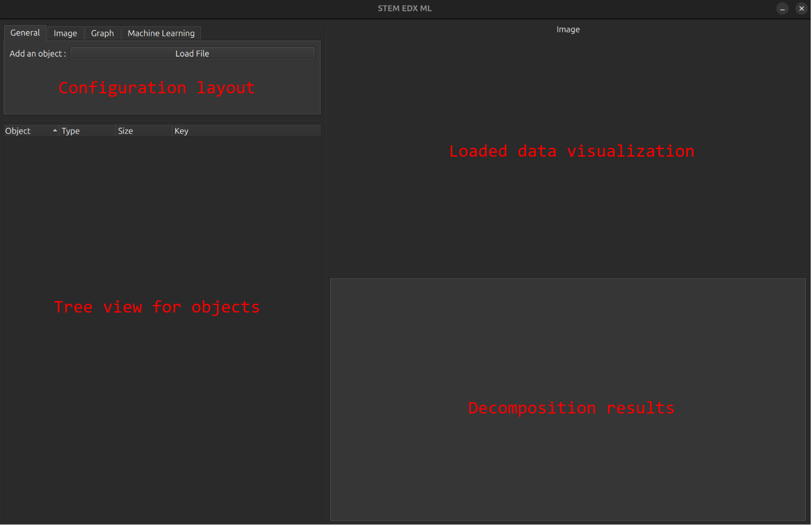Screen dimensions: 812x525
Task: Sort by the Object column header
Action: [31, 131]
